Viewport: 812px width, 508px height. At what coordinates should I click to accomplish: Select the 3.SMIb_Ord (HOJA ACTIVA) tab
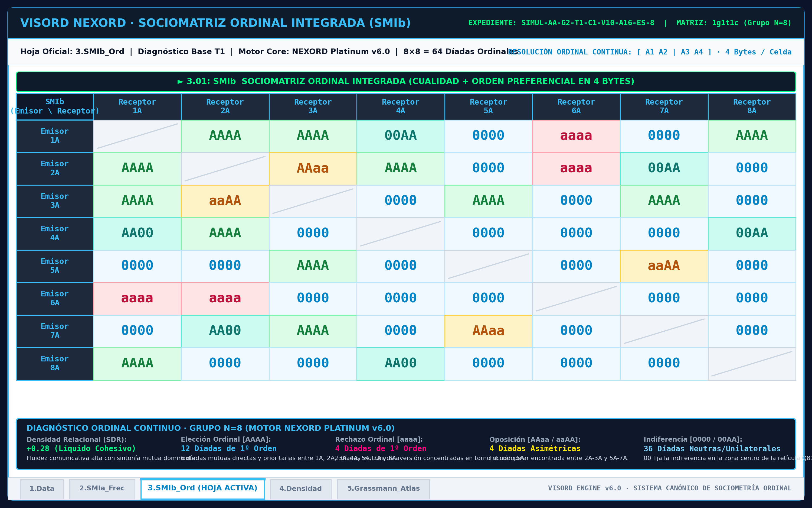[203, 488]
